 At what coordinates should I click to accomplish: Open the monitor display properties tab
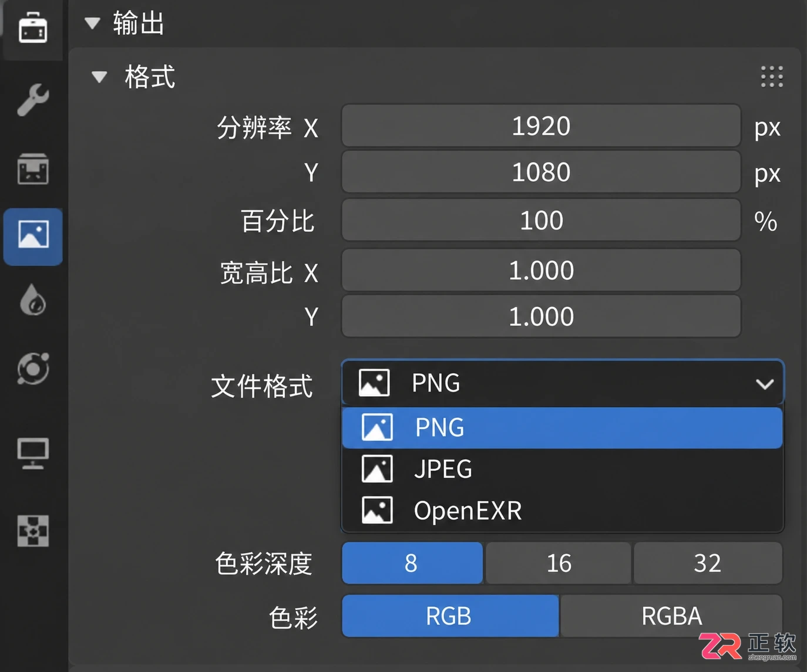pos(33,453)
